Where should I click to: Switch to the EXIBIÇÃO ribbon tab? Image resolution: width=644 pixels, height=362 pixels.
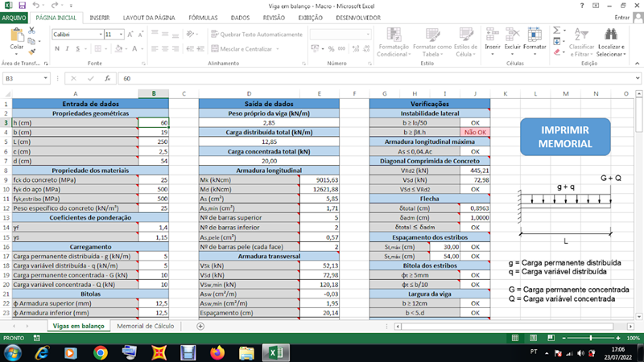[x=310, y=18]
